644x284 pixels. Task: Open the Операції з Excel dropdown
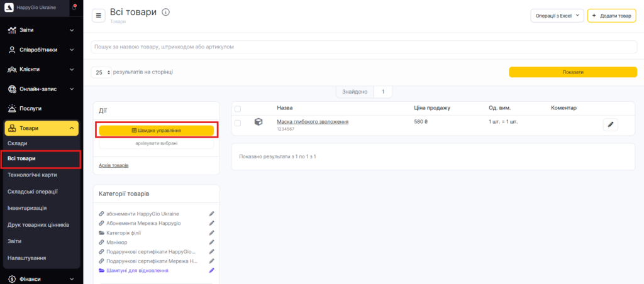point(557,16)
